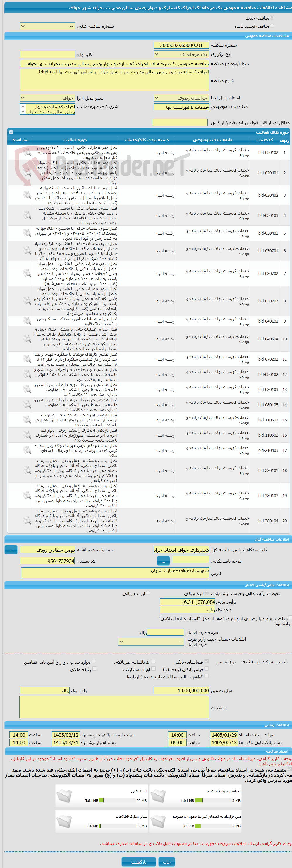The width and height of the screenshot is (292, 868).
Task: Select the ارزی و ریالی radio option
Action: [148, 593]
